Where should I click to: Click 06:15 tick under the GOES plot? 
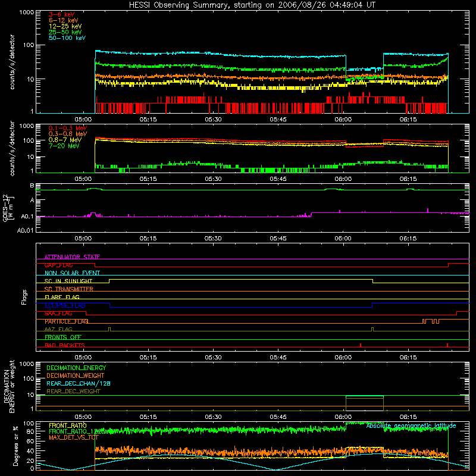(x=408, y=239)
